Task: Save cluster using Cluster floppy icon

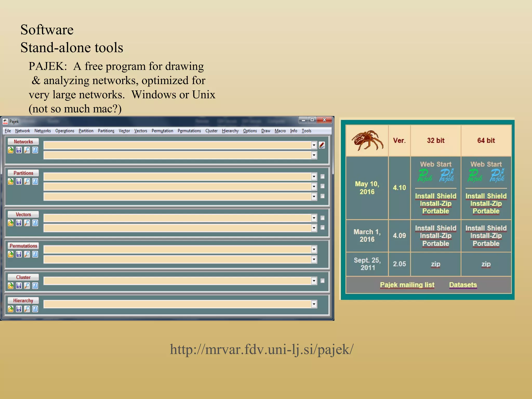Action: click(19, 285)
